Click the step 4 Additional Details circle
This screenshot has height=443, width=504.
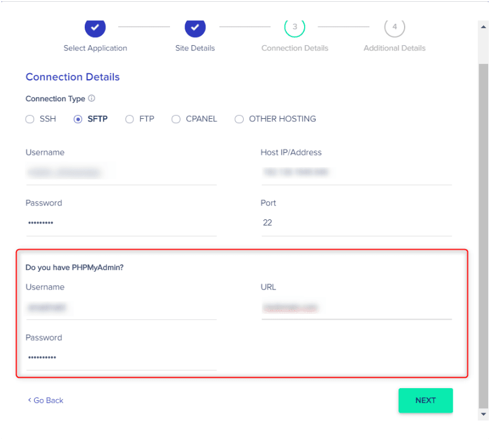point(394,27)
